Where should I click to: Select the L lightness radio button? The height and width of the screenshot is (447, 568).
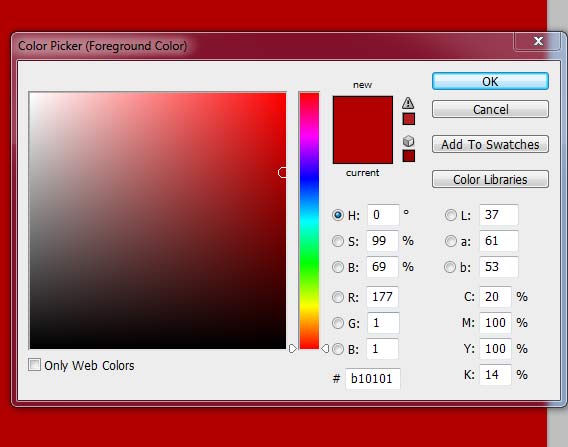pos(451,215)
